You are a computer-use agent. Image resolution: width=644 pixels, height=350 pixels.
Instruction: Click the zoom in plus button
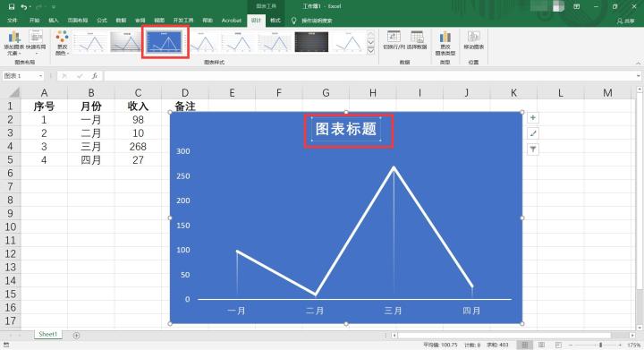[x=620, y=345]
